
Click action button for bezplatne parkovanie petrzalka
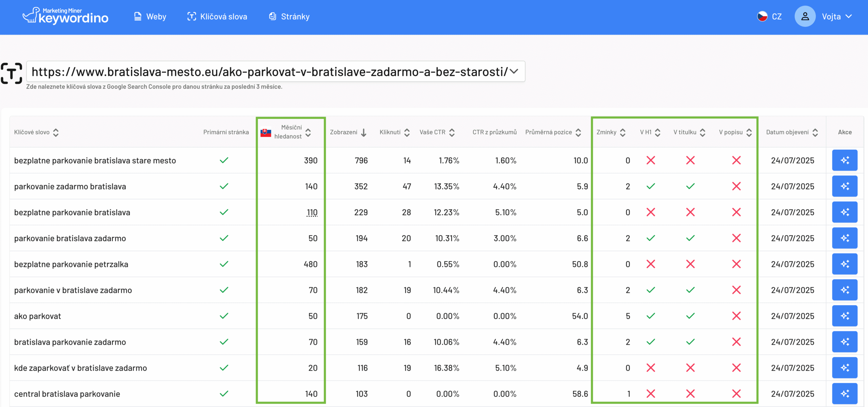pos(845,264)
